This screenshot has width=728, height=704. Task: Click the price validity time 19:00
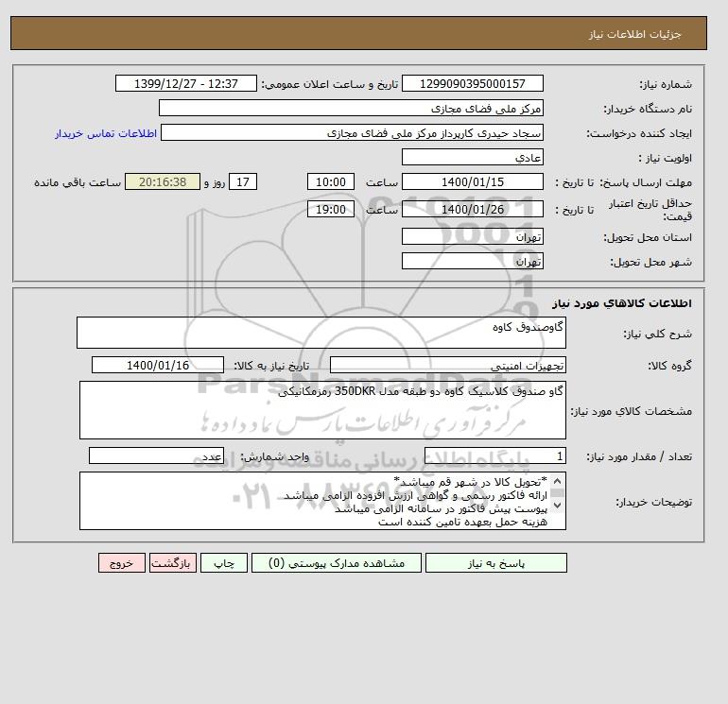click(331, 209)
